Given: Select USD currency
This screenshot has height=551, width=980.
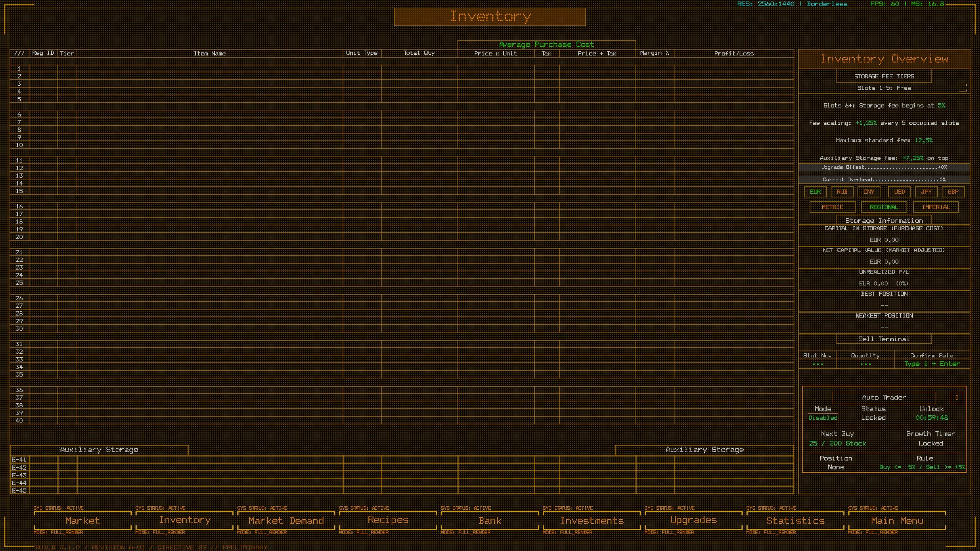Looking at the screenshot, I should (899, 192).
